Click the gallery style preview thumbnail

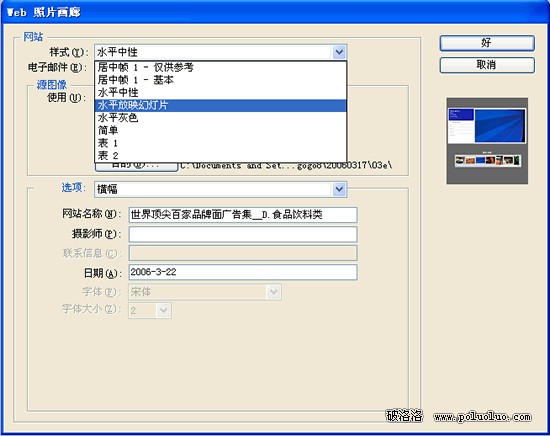(x=487, y=141)
